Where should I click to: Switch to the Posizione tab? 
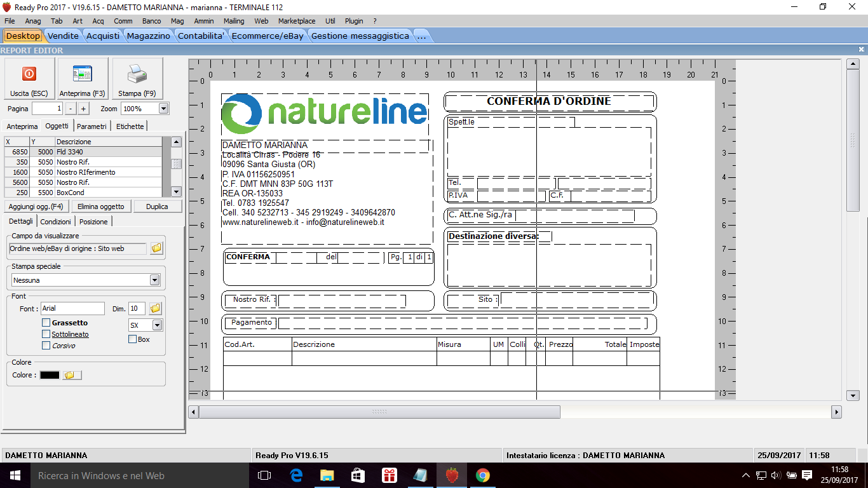[x=94, y=222]
